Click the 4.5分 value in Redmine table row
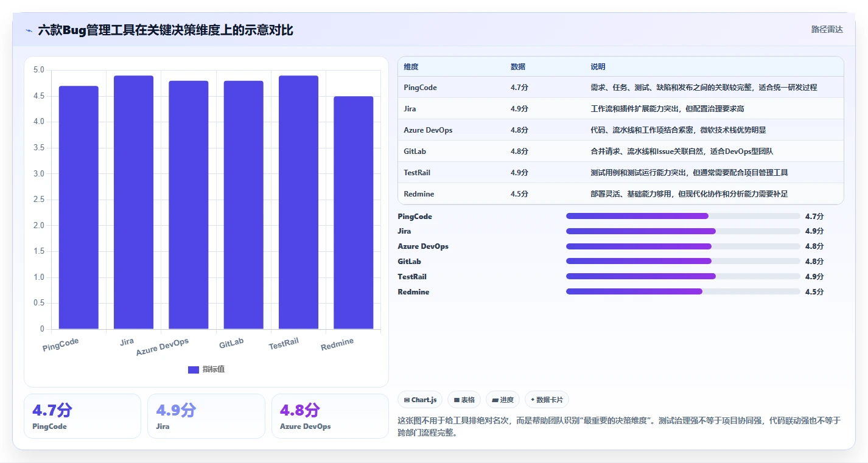Viewport: 868px width, 463px height. click(x=519, y=194)
